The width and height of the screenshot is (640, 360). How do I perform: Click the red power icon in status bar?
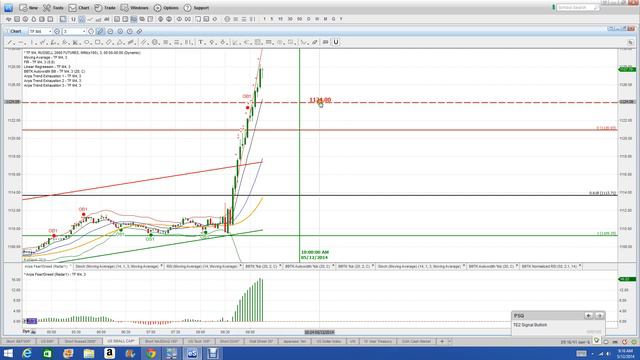[624, 341]
